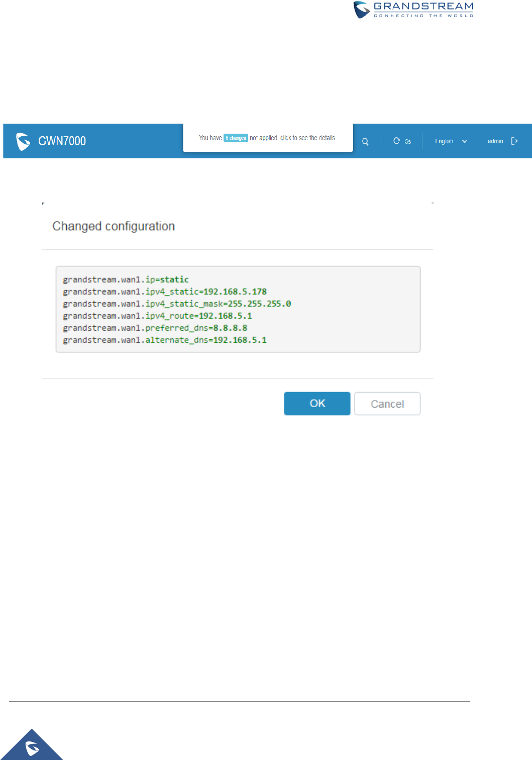Click the GWN7000 logo icon in header
This screenshot has width=532, height=760.
(x=23, y=141)
